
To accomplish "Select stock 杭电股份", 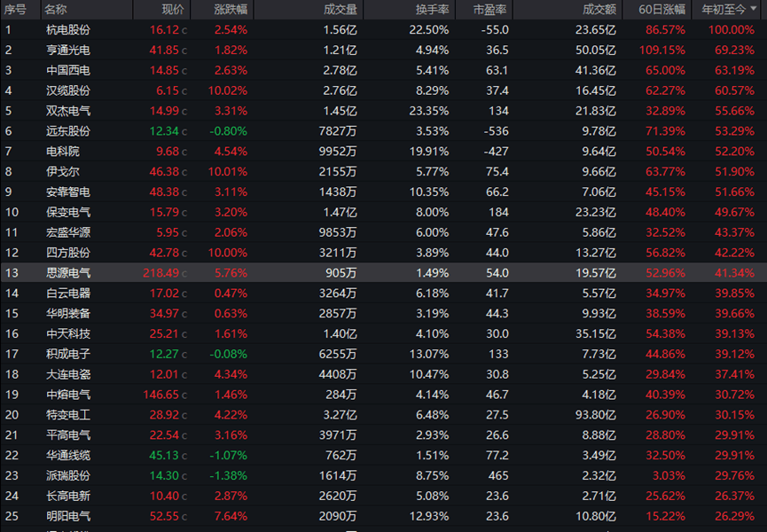I will coord(68,30).
